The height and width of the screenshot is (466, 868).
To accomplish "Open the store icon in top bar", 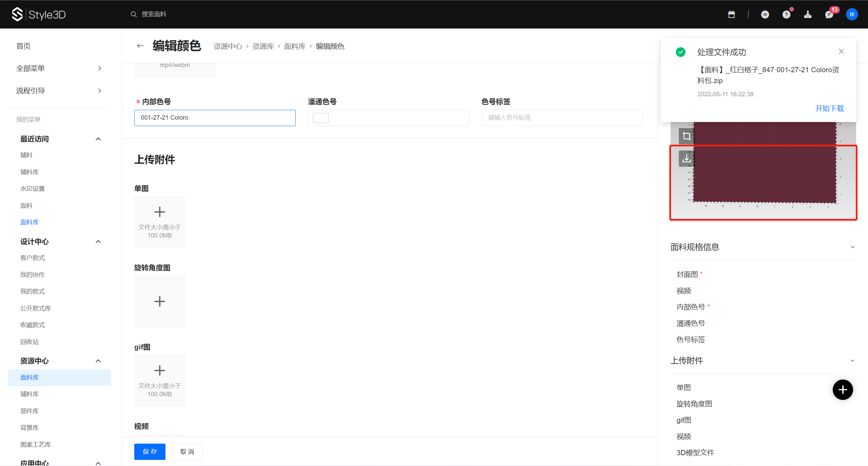I will [x=731, y=14].
